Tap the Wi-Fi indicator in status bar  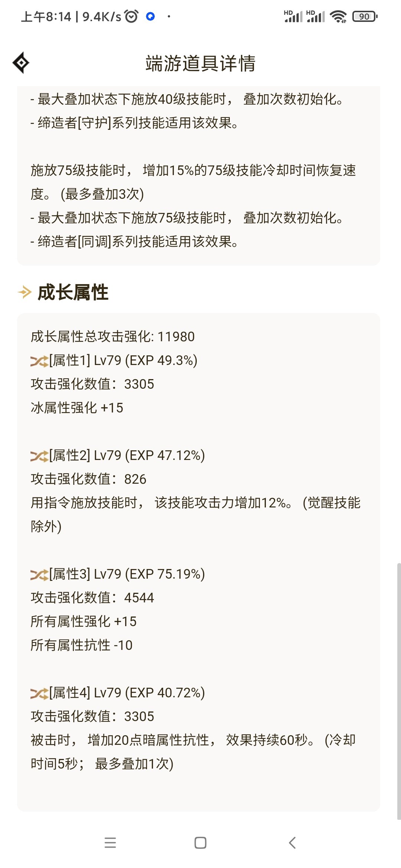coord(338,16)
